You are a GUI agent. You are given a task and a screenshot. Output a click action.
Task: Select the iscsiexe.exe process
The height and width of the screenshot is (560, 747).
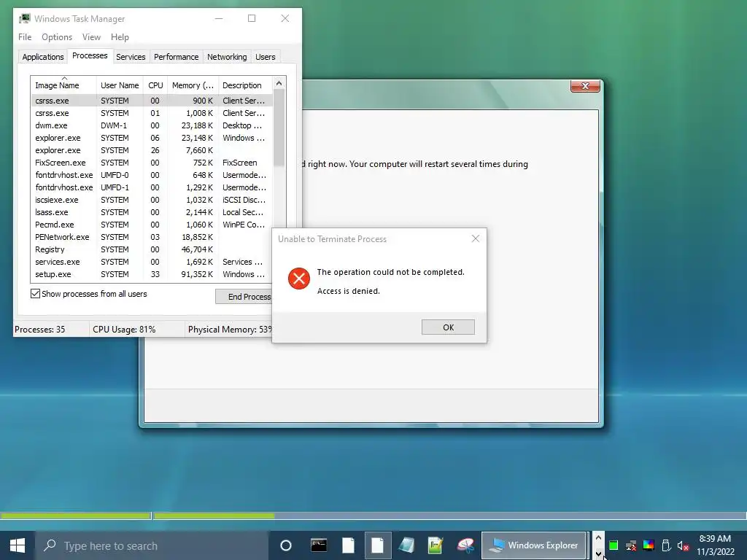click(152, 200)
